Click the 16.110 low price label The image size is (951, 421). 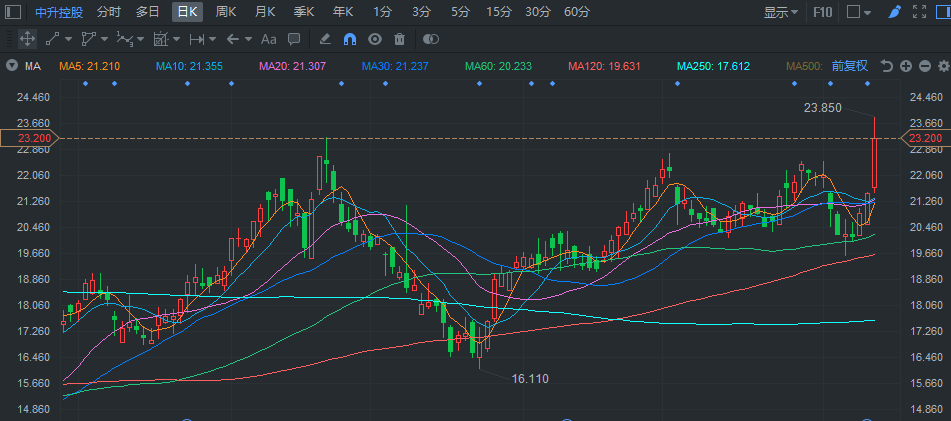tap(530, 379)
